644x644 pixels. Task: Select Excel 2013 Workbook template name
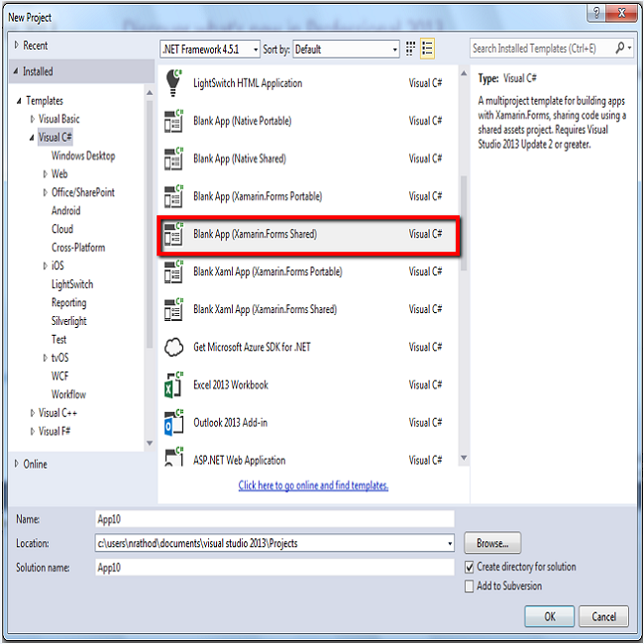click(231, 384)
